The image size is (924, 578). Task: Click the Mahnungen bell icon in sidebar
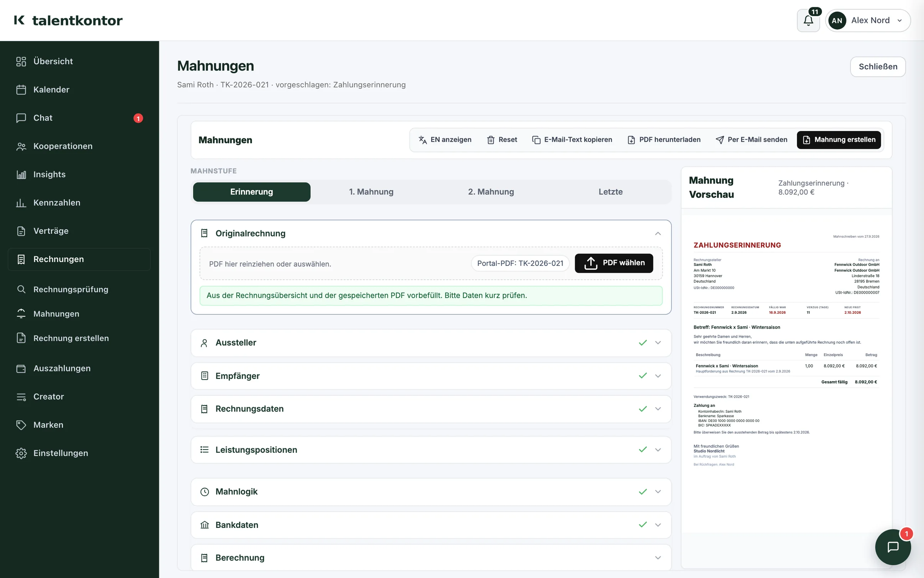[x=21, y=314]
